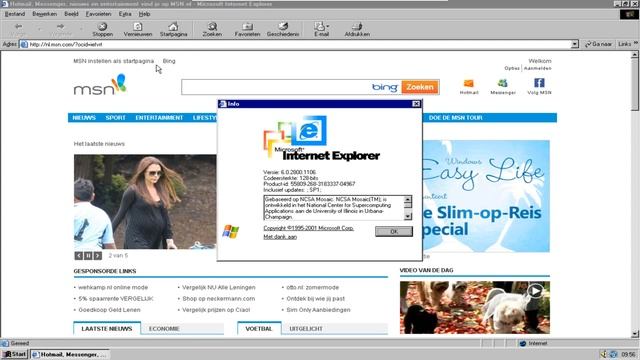The height and width of the screenshot is (360, 640).
Task: Open E-mail toolbar icon
Action: [320, 27]
